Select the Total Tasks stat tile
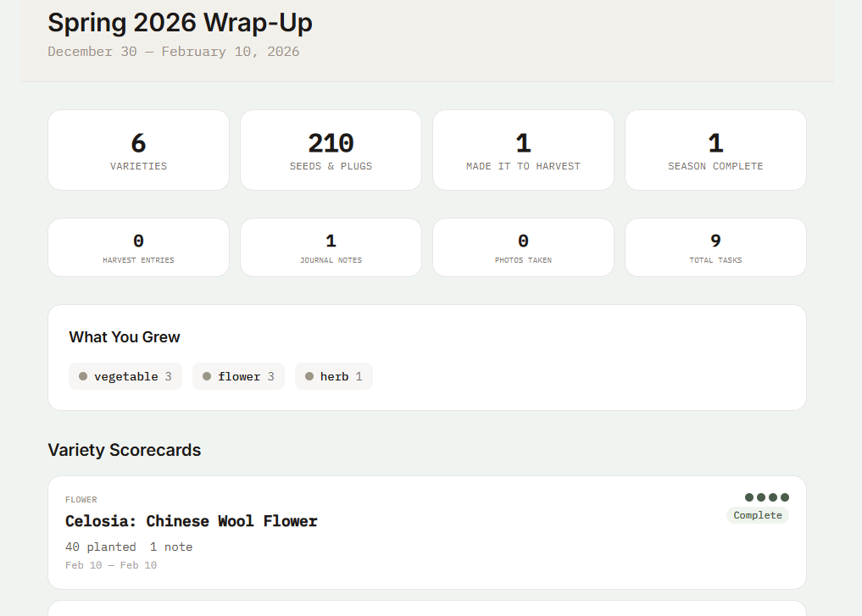 [x=715, y=247]
